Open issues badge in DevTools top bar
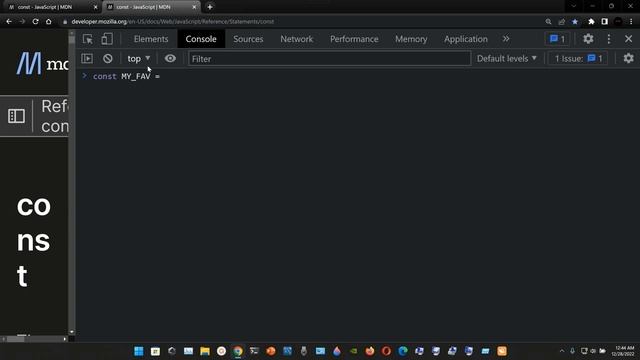Image resolution: width=640 pixels, height=360 pixels. 558,39
